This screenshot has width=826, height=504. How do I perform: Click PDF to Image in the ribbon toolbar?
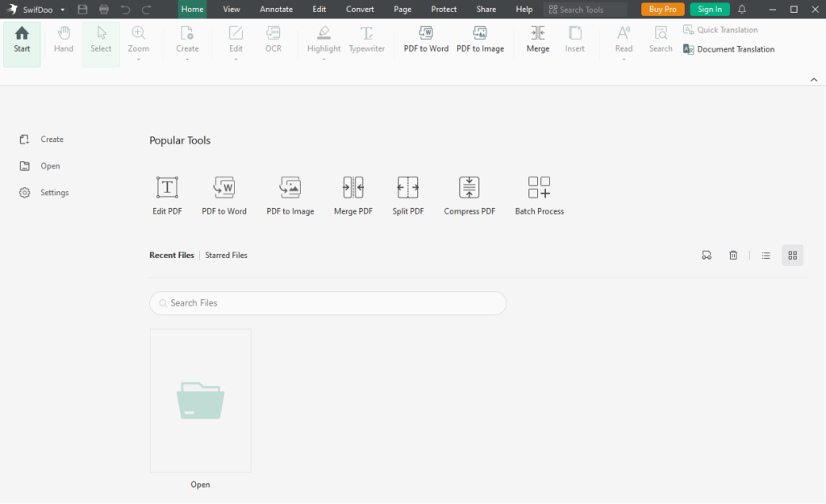pyautogui.click(x=480, y=40)
